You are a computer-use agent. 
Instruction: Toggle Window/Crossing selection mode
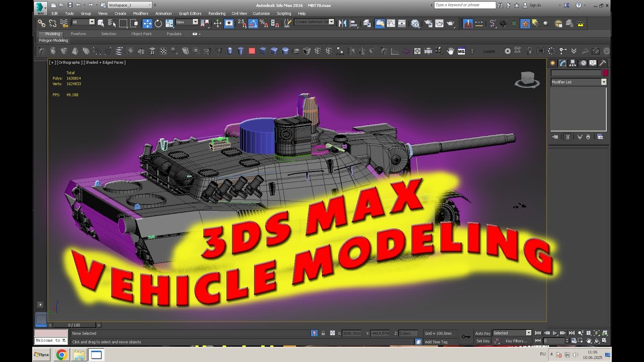[134, 23]
